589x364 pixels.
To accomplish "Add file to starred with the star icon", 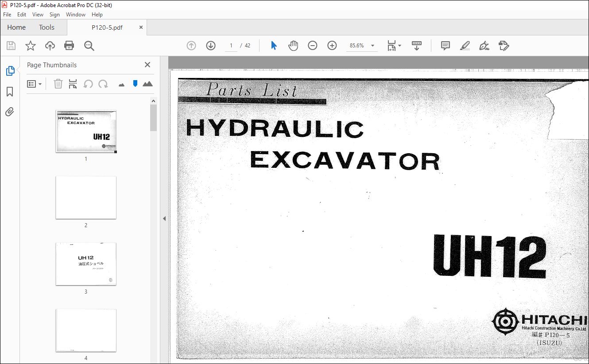I will point(30,46).
